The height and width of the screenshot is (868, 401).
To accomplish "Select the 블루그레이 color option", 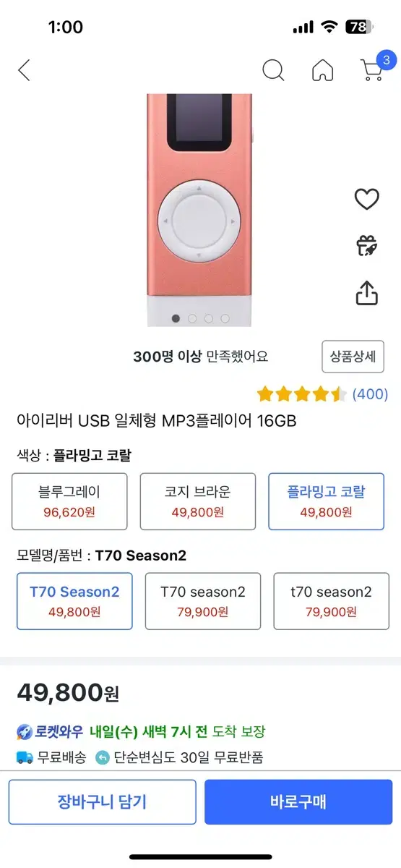I will point(69,501).
